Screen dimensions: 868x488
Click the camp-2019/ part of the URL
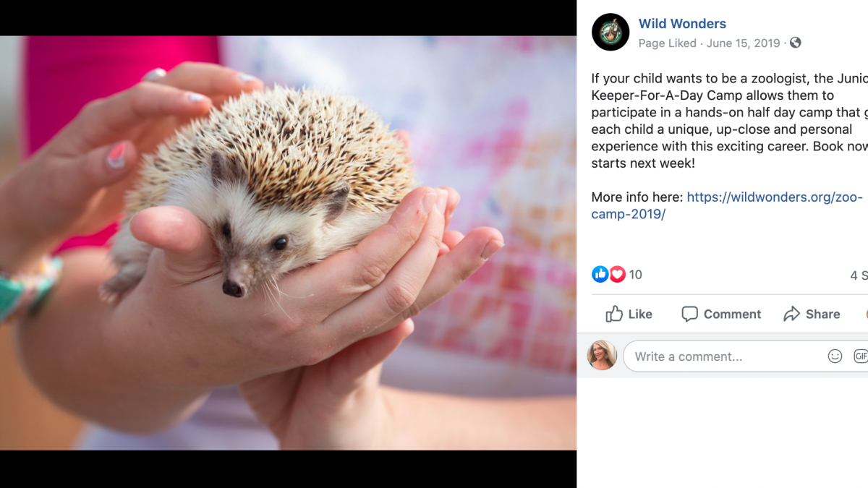[628, 214]
